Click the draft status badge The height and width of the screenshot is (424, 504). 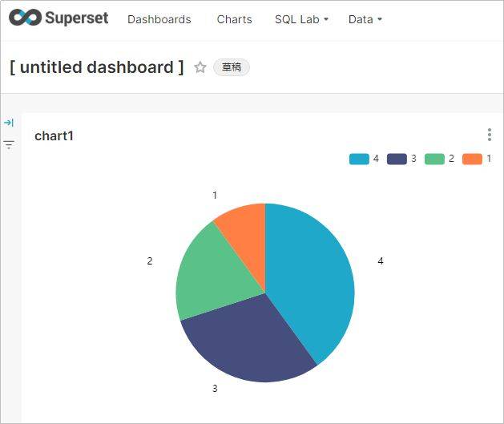coord(232,67)
